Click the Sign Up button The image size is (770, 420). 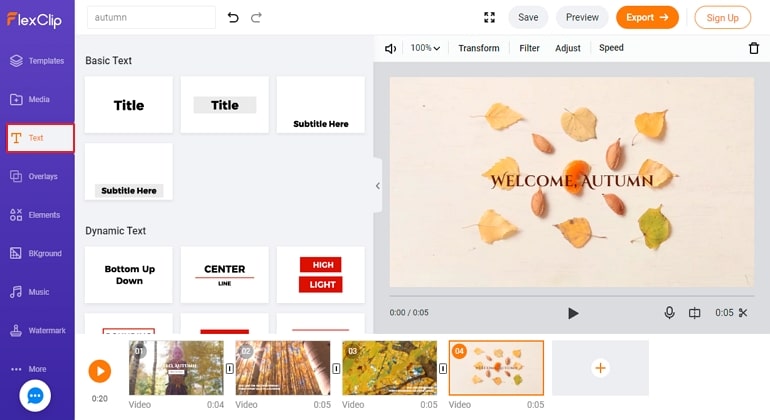click(722, 18)
